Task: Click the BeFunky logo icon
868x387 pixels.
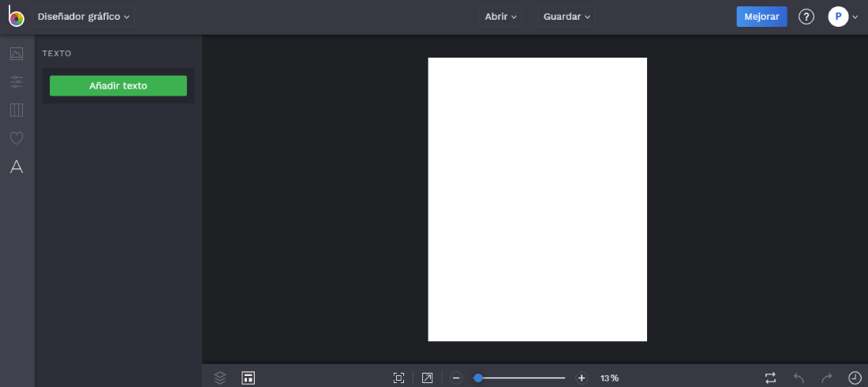Action: (16, 17)
